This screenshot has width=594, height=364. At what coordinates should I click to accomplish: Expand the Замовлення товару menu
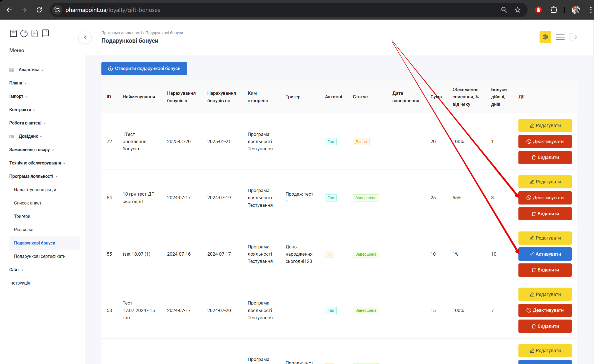pyautogui.click(x=31, y=150)
